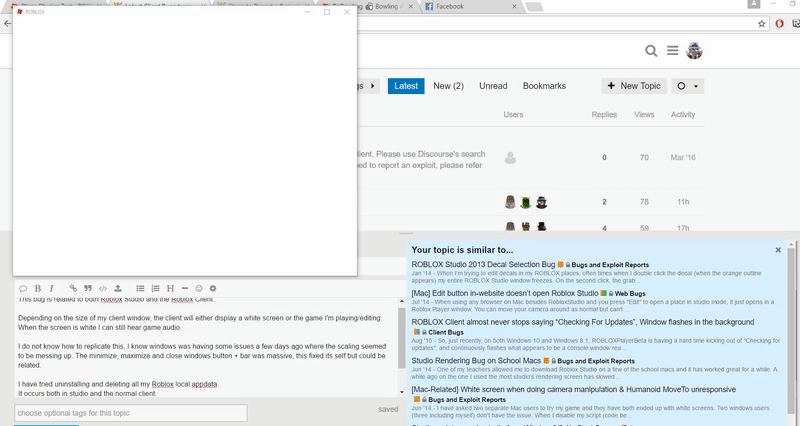Toggle bold formatting in the composer
This screenshot has height=426, width=800.
[37, 288]
